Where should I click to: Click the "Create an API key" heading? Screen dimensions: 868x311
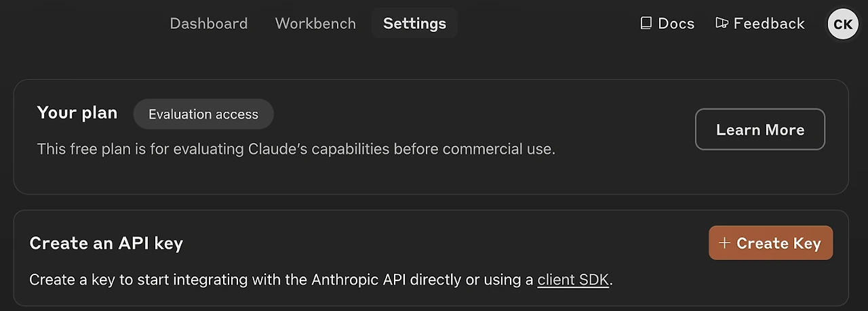click(x=106, y=243)
